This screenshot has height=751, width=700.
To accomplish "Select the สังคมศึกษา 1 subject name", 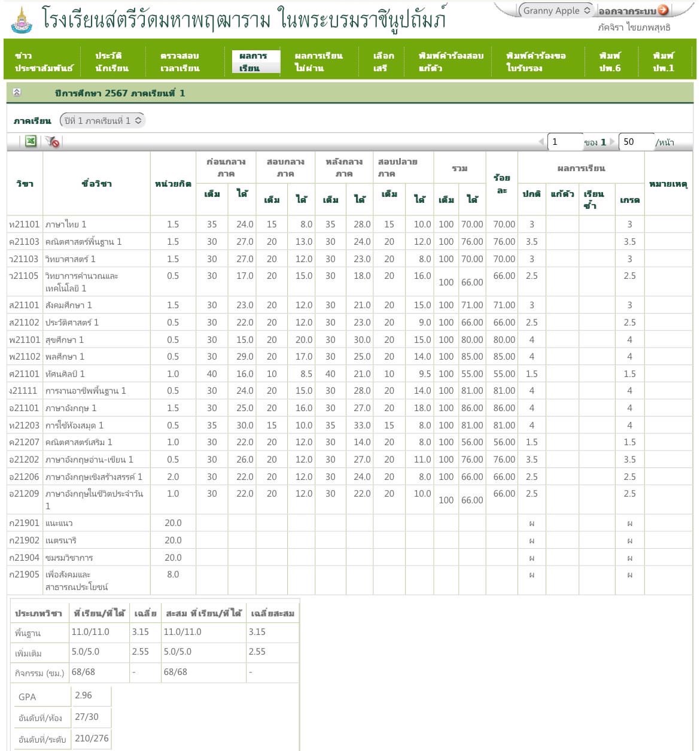I will 68,305.
